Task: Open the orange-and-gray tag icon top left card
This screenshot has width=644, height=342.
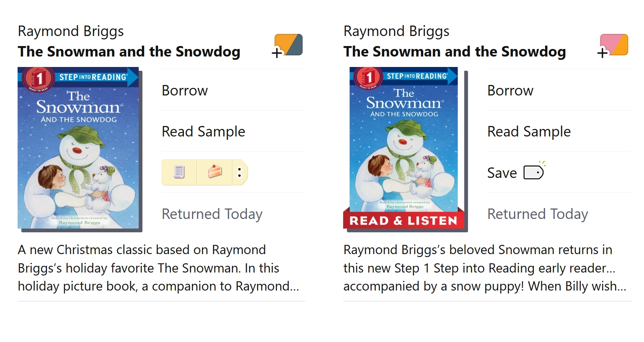Action: (x=287, y=45)
